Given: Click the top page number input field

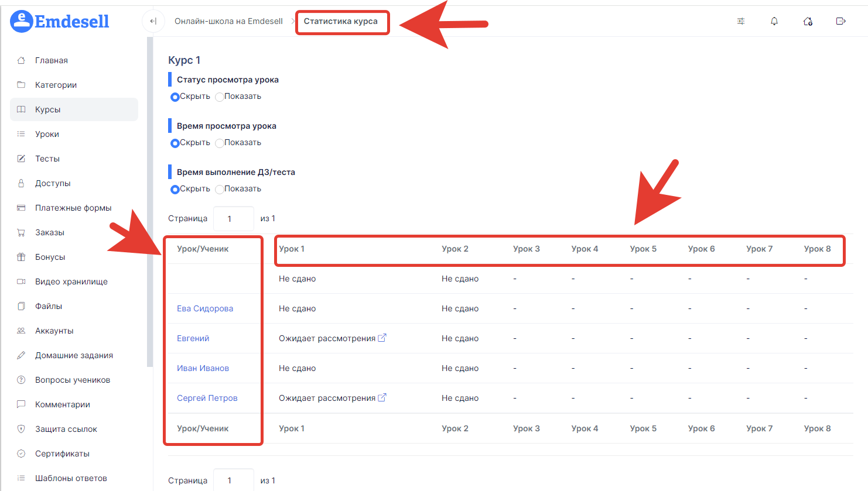Looking at the screenshot, I should coord(233,218).
